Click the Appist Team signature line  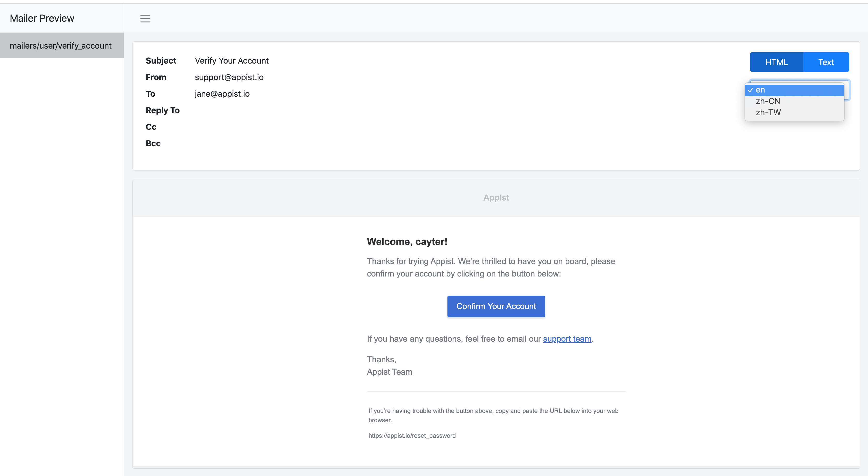[x=389, y=372]
